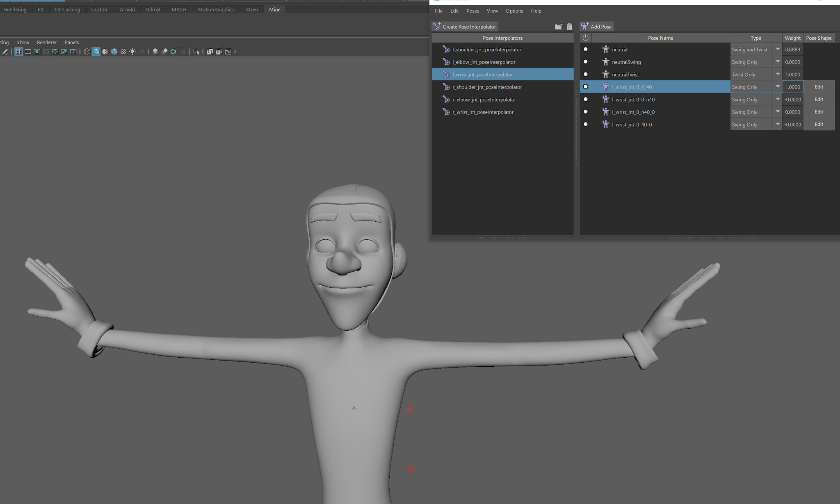Switch to the Arnold shelf tab
Screen dimensions: 840x504
pos(127,9)
